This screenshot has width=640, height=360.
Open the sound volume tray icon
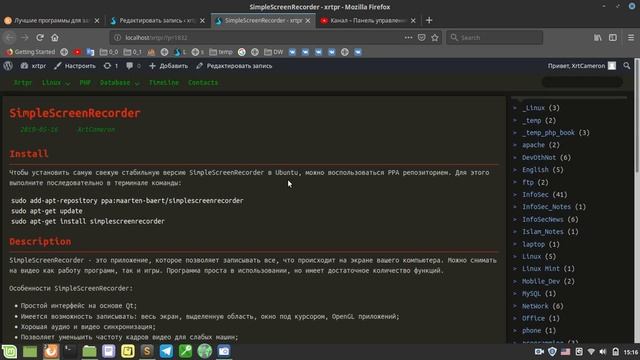click(x=603, y=351)
